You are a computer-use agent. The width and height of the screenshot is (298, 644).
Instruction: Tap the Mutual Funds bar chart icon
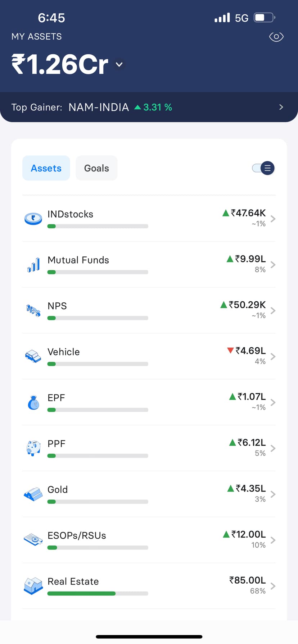[33, 265]
